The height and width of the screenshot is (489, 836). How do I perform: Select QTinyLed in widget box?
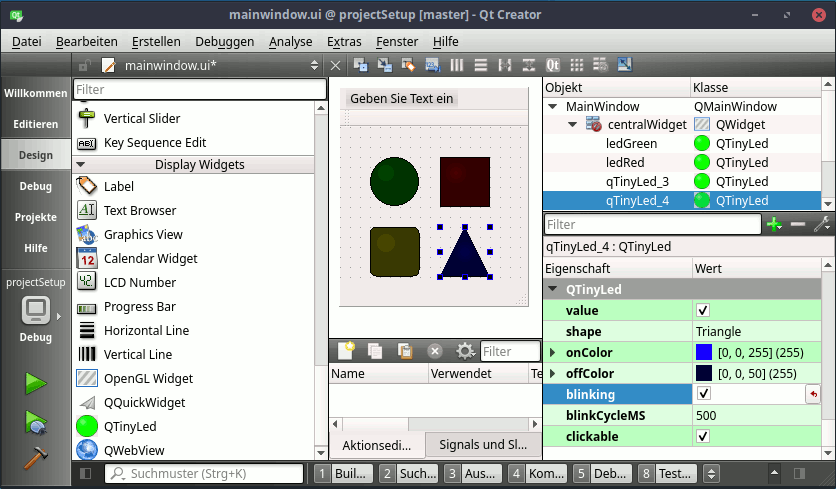[130, 427]
